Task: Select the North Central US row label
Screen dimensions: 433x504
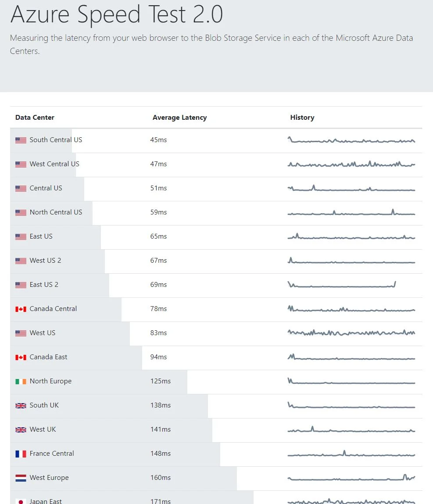Action: point(56,212)
